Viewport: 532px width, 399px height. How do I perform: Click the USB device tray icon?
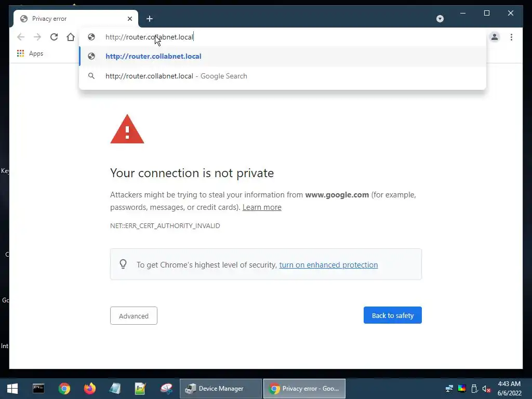coord(475,389)
